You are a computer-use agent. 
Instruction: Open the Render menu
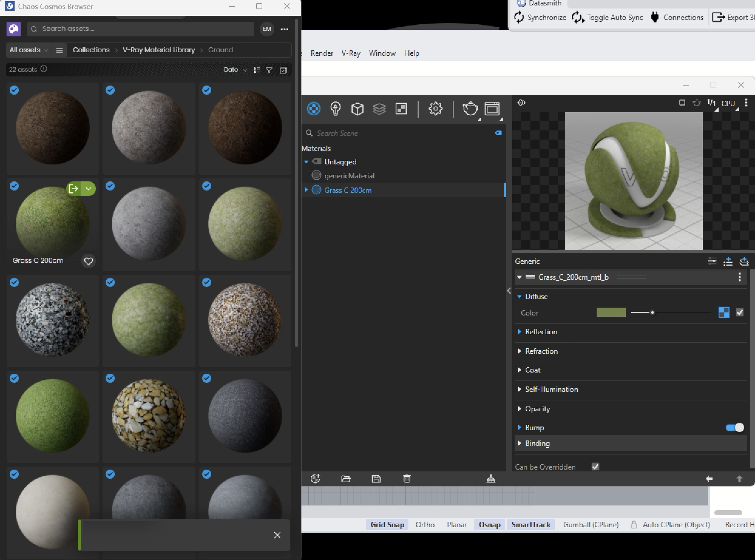(322, 54)
